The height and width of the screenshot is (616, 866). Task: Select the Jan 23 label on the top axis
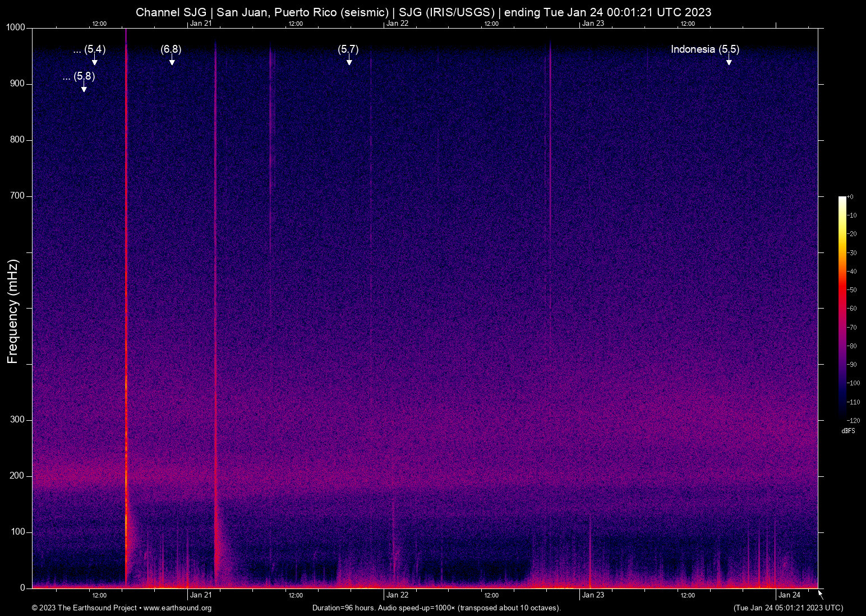point(593,24)
